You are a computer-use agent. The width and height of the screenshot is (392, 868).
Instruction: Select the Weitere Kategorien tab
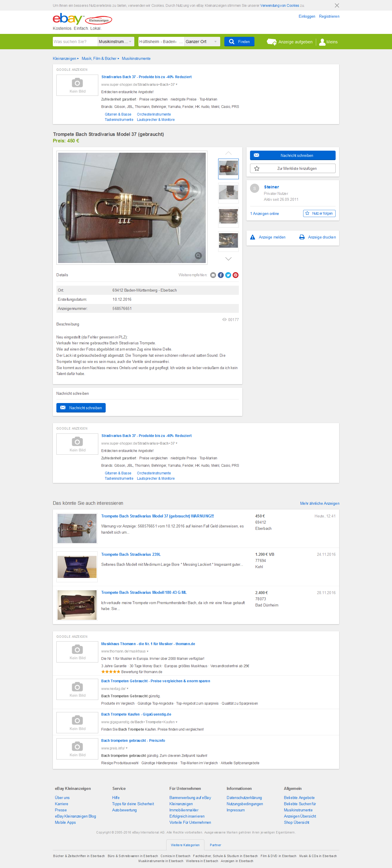(185, 845)
